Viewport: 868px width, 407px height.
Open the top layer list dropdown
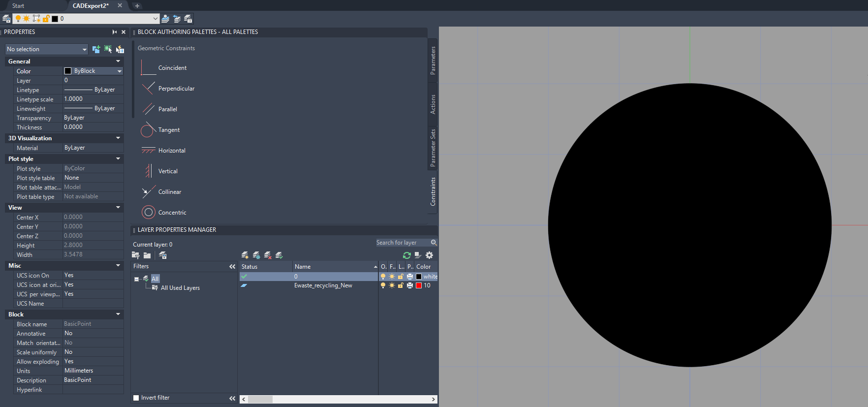point(155,19)
